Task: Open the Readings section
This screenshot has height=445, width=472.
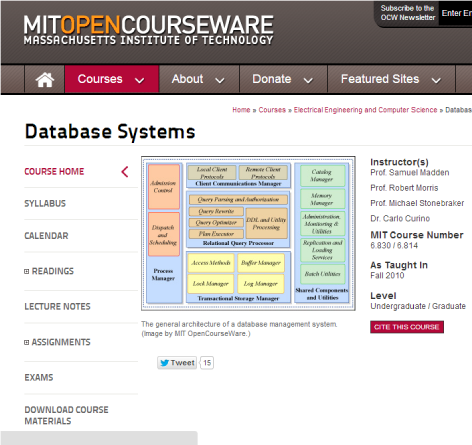Action: point(53,271)
